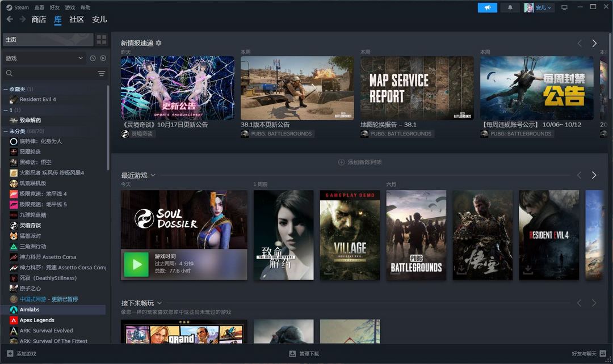613x364 pixels.
Task: Toggle sort by recent clock icon
Action: tap(93, 58)
